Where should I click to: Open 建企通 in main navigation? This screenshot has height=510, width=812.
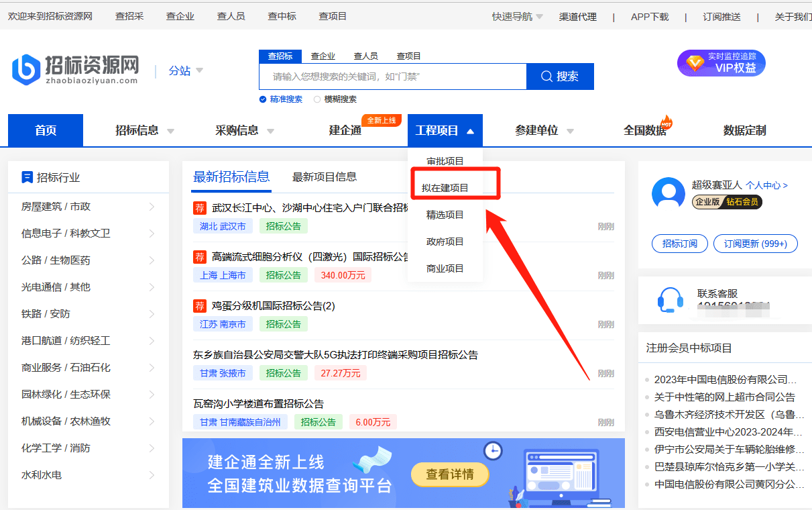(345, 131)
